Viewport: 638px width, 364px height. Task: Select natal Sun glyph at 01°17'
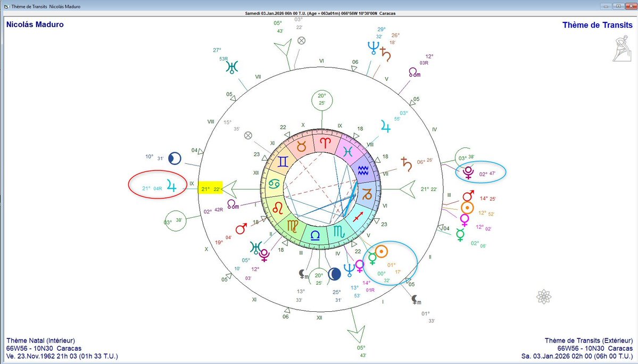click(x=381, y=252)
